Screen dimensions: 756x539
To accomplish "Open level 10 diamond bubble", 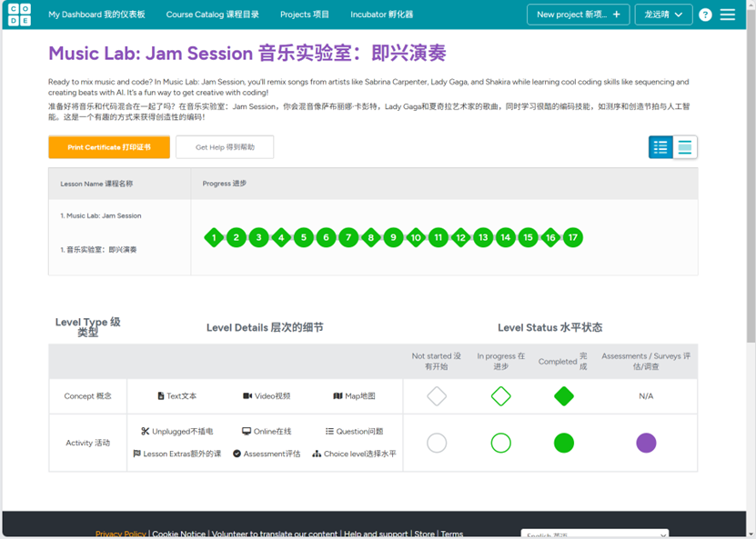I will 416,237.
